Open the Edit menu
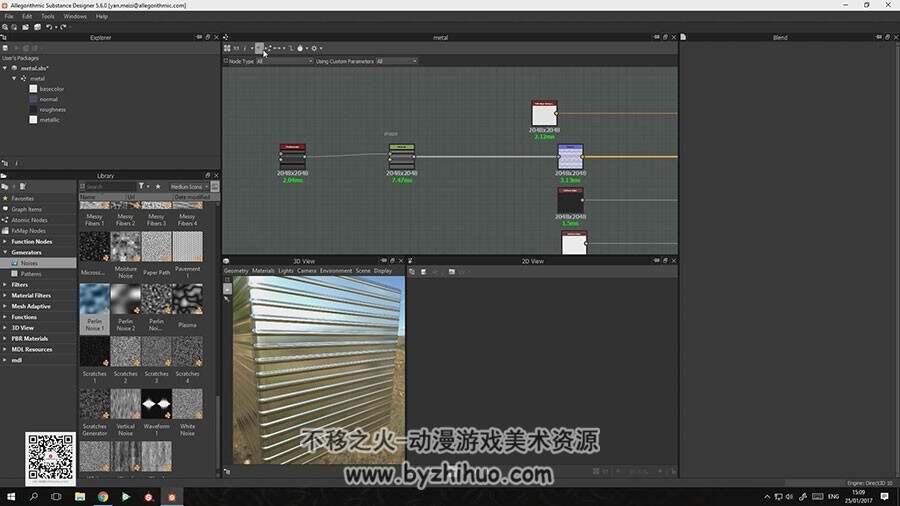 click(27, 17)
